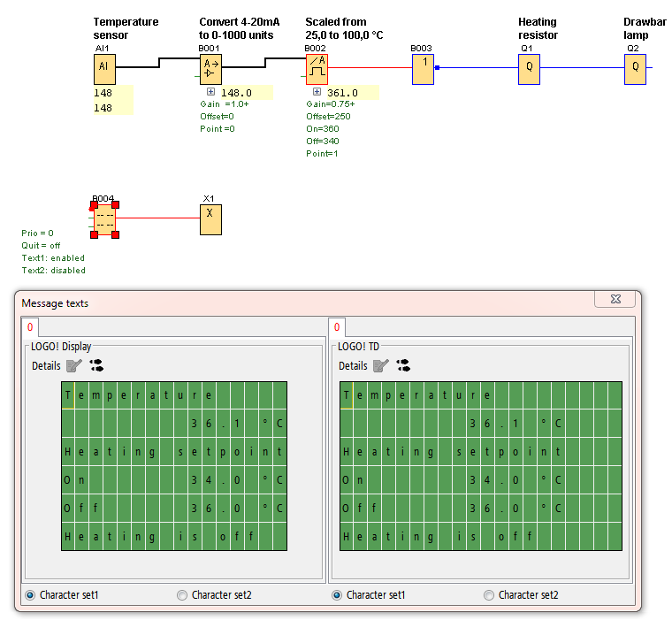Viewport: 672px width, 620px height.
Task: Expand the B002 parameter value 361.0
Action: [317, 91]
